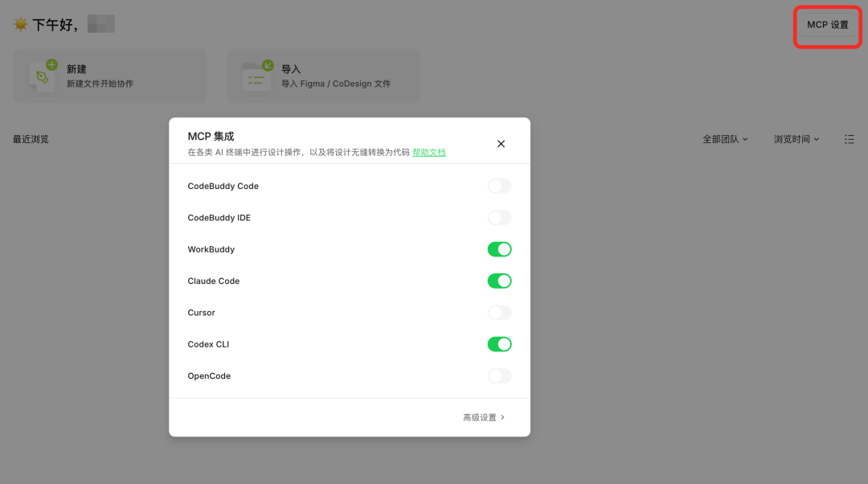Toggle the CodeBuddy Code switch on

click(x=499, y=186)
